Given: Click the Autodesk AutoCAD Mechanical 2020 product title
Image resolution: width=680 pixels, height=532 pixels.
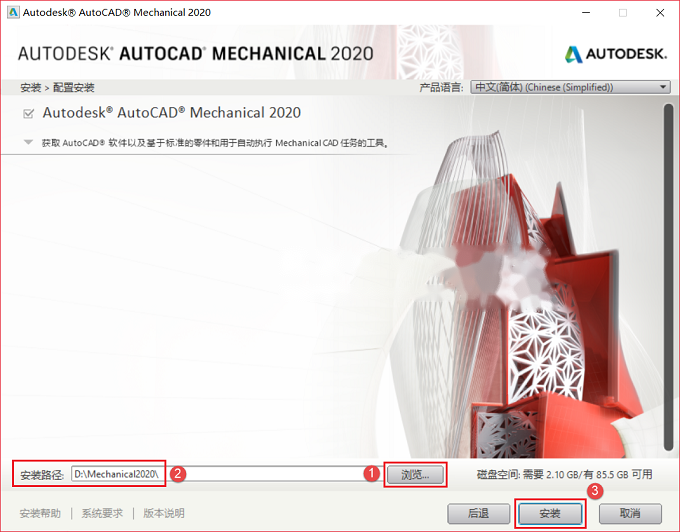Looking at the screenshot, I should click(172, 113).
